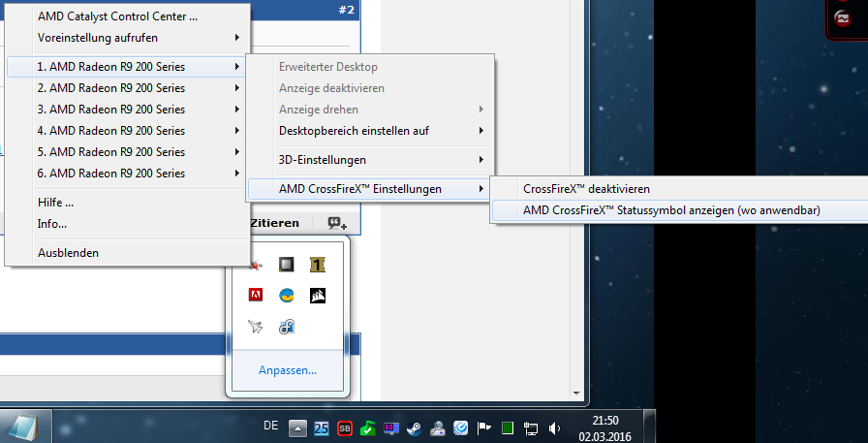Click Ausblenden to hide the tray icon
This screenshot has width=868, height=443.
127,253
